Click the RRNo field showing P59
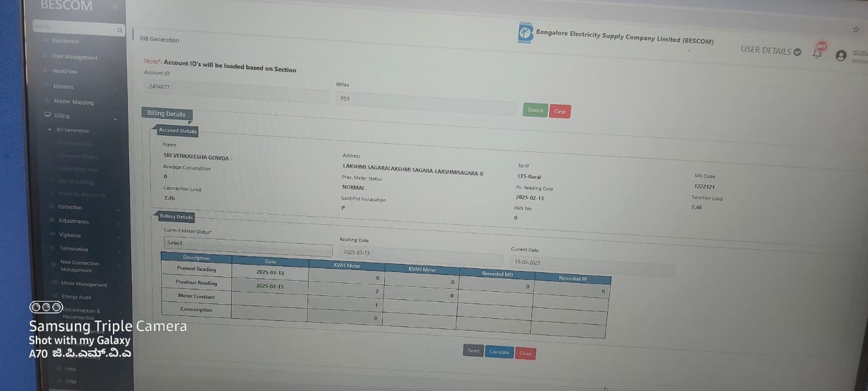 tap(425, 103)
